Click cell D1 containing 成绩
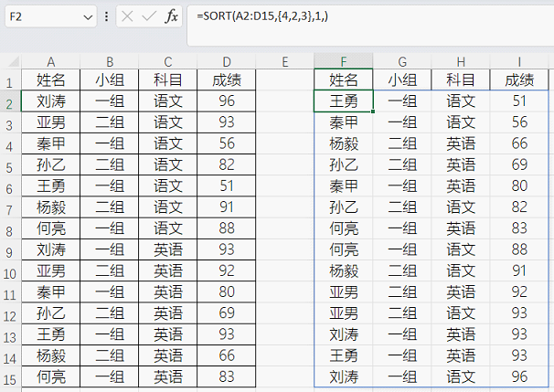The width and height of the screenshot is (554, 392). click(227, 79)
